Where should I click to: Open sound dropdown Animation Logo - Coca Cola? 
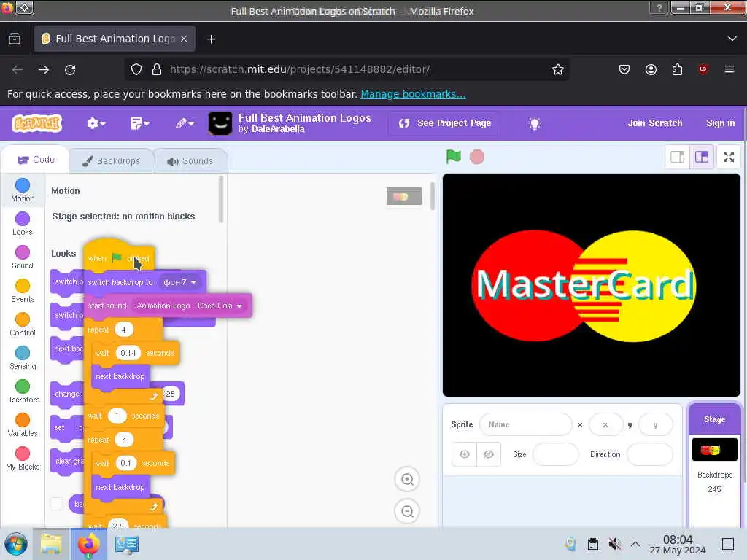[189, 306]
